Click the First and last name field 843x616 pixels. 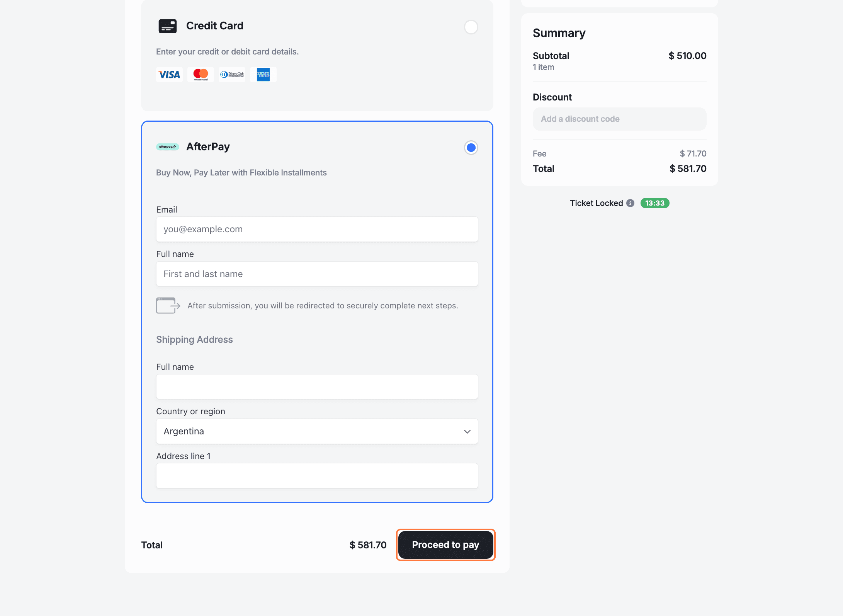click(x=317, y=274)
